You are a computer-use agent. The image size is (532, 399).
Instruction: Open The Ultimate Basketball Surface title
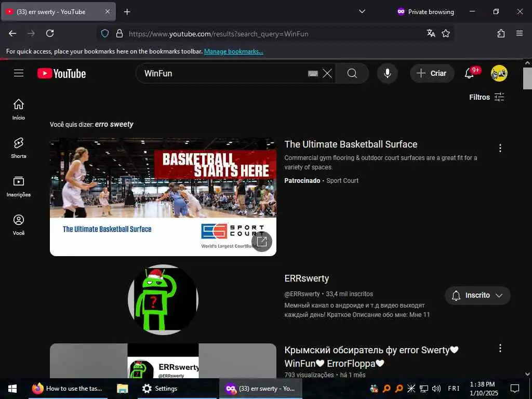pyautogui.click(x=351, y=144)
